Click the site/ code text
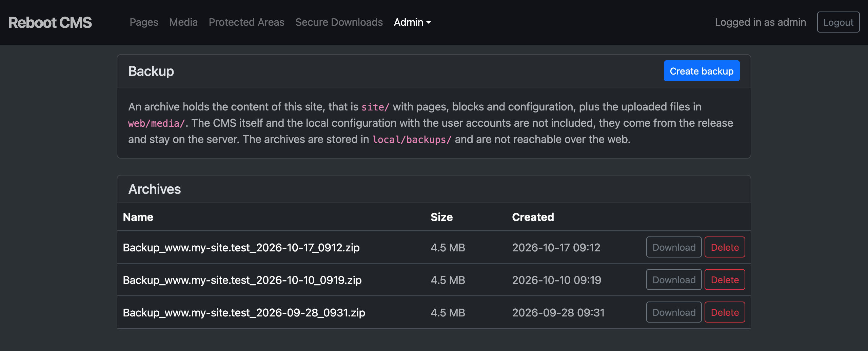 coord(375,107)
